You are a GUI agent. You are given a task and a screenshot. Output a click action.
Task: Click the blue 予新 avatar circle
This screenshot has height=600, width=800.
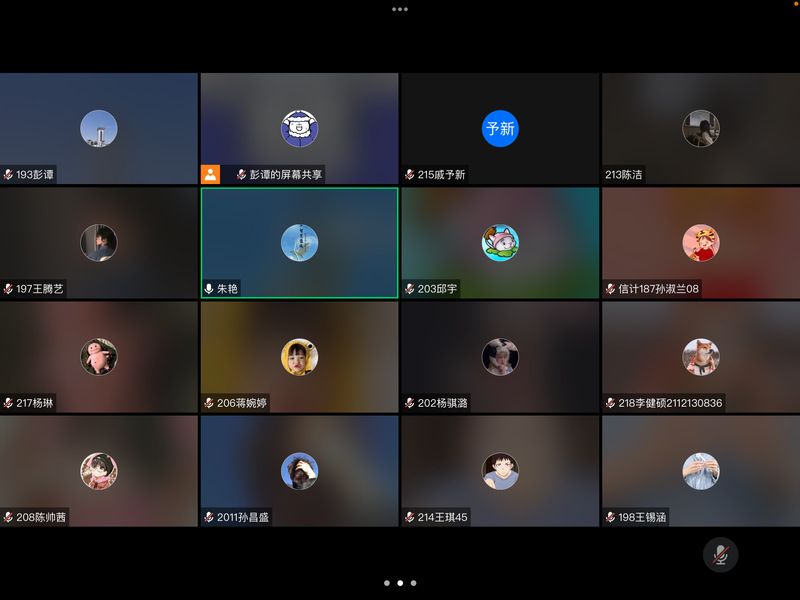pos(500,128)
